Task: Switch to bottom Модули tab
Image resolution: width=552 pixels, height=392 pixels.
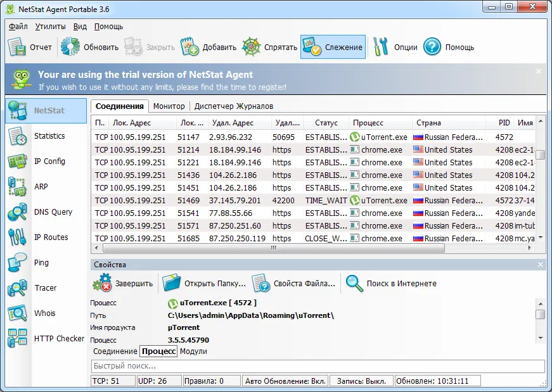Action: click(193, 351)
